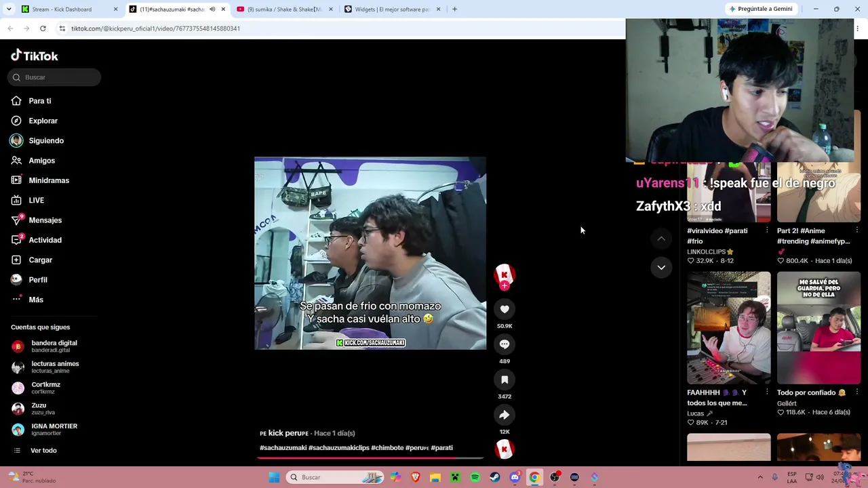Open more options for #viralvideo #parati video

[767, 230]
